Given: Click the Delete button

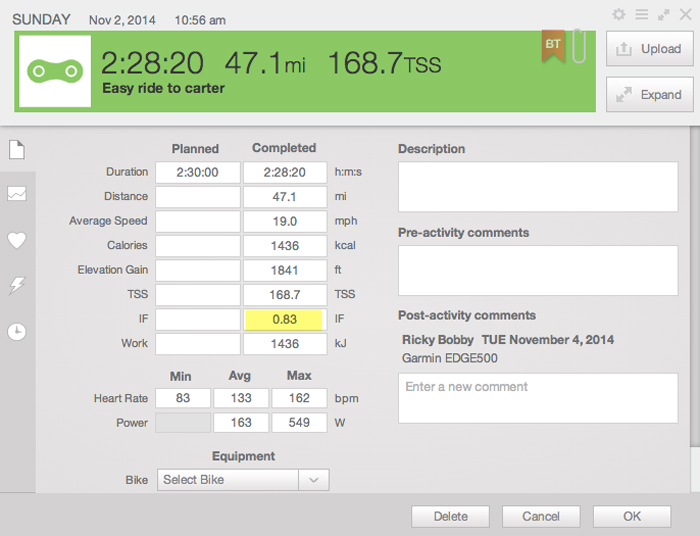Looking at the screenshot, I should pos(450,516).
